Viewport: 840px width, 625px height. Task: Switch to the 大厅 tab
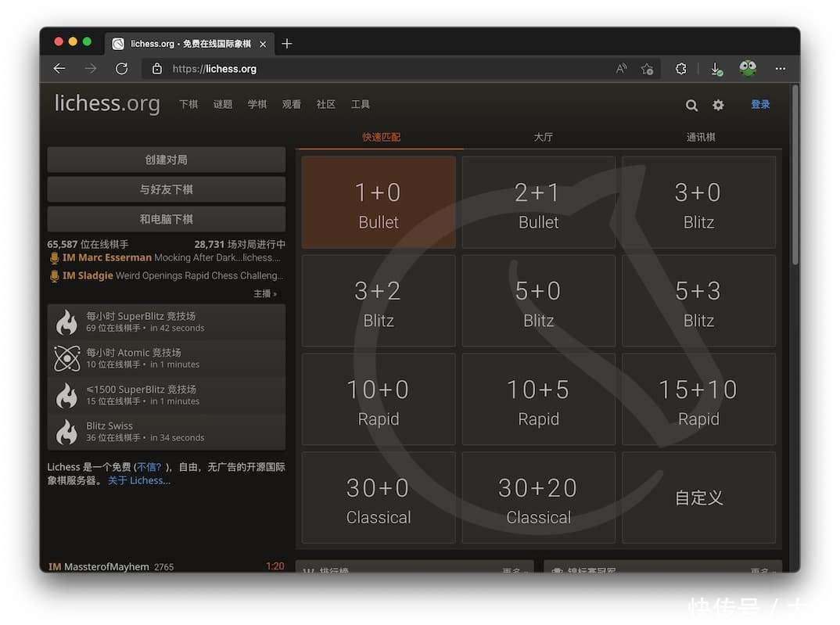click(544, 137)
